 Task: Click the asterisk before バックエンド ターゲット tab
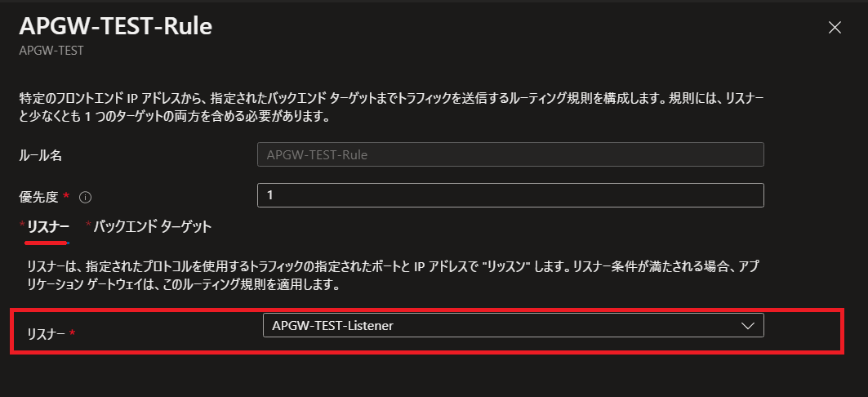88,225
